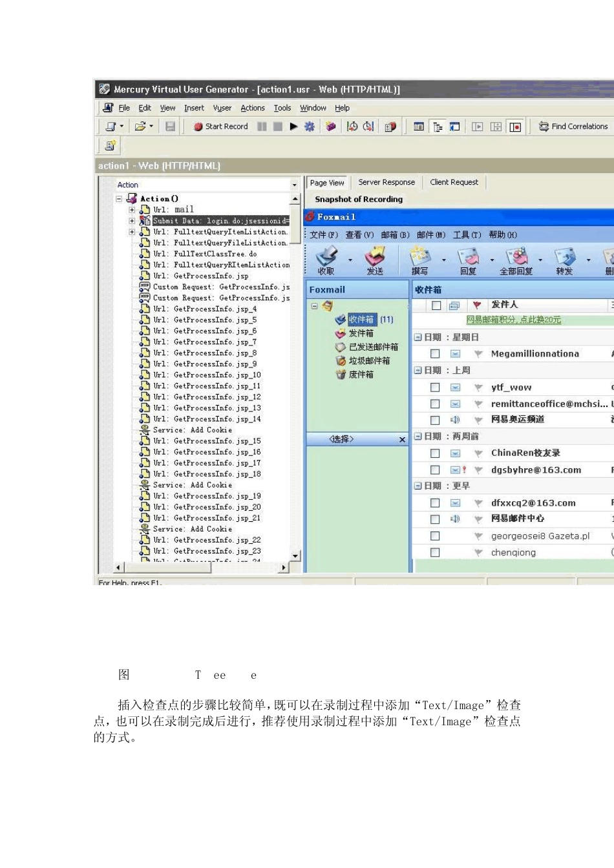Check the ytf_wow email checkbox
The height and width of the screenshot is (868, 614).
coord(435,387)
